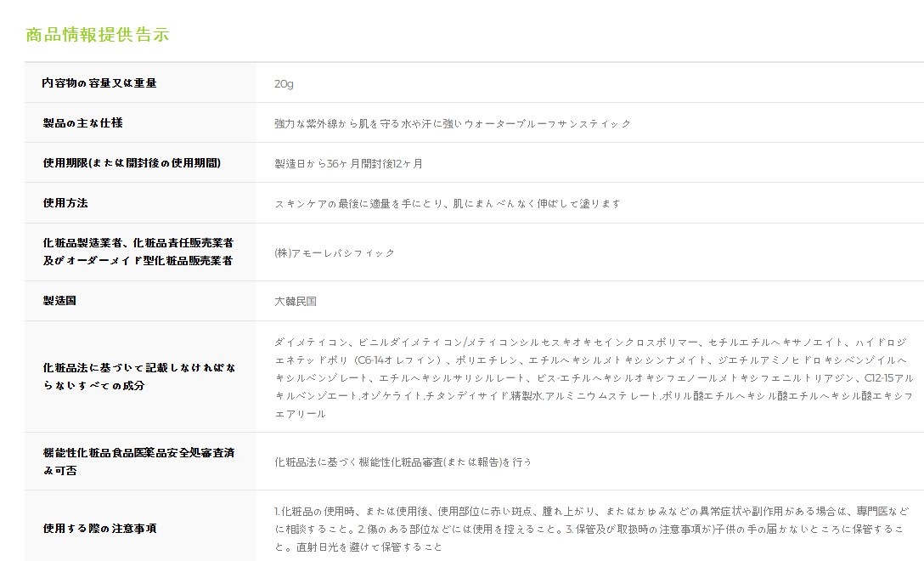Click the 化粧品法に基づく機能性化粧品審査 value
This screenshot has width=924, height=561.
tap(403, 462)
